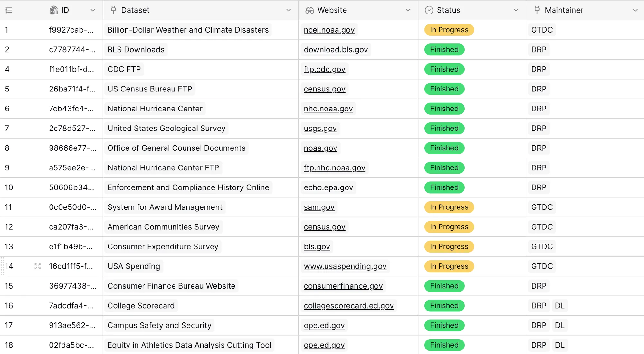Open the collegescorecard.ed.gov link

coord(349,306)
